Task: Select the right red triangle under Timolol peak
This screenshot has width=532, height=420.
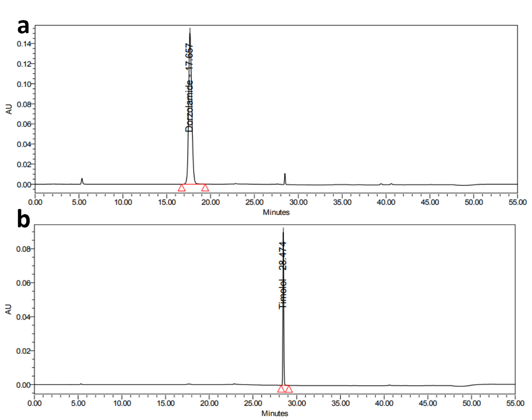Action: click(x=289, y=389)
